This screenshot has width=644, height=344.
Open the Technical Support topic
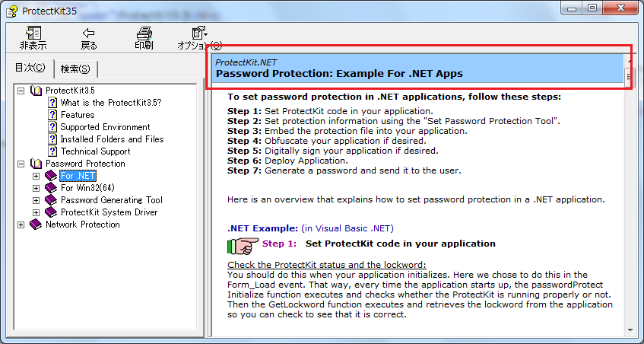95,151
